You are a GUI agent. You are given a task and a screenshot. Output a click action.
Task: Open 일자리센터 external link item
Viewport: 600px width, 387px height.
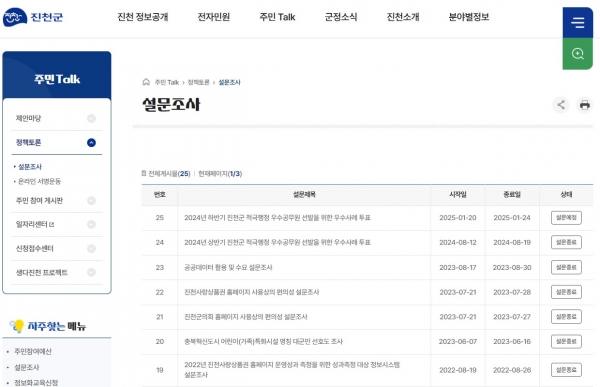pos(35,224)
